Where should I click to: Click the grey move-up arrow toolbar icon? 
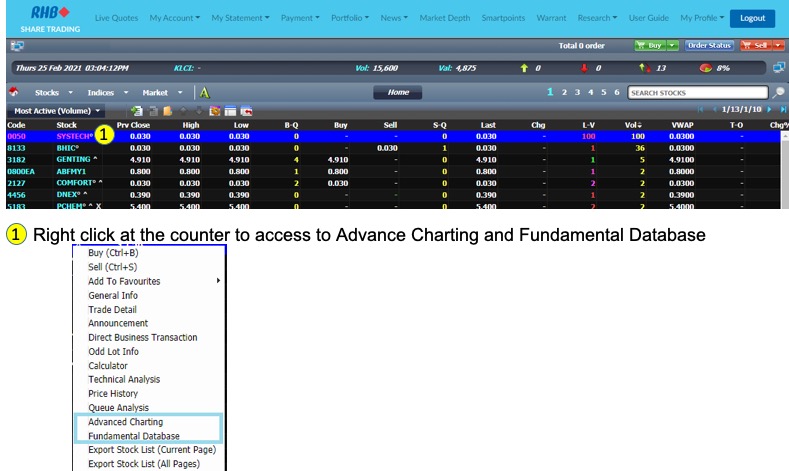tap(183, 111)
